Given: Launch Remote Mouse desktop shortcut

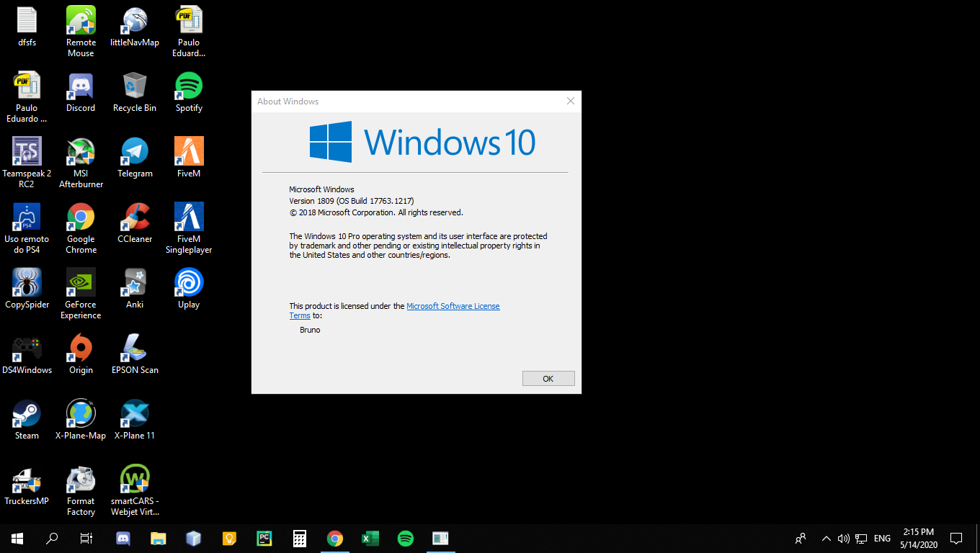Looking at the screenshot, I should pos(81,32).
